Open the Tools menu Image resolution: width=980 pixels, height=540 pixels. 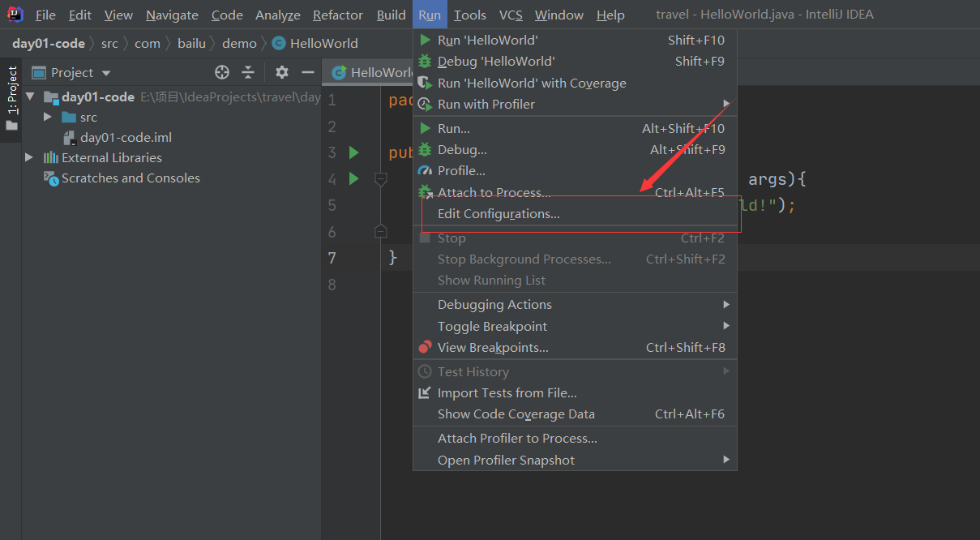pos(470,15)
